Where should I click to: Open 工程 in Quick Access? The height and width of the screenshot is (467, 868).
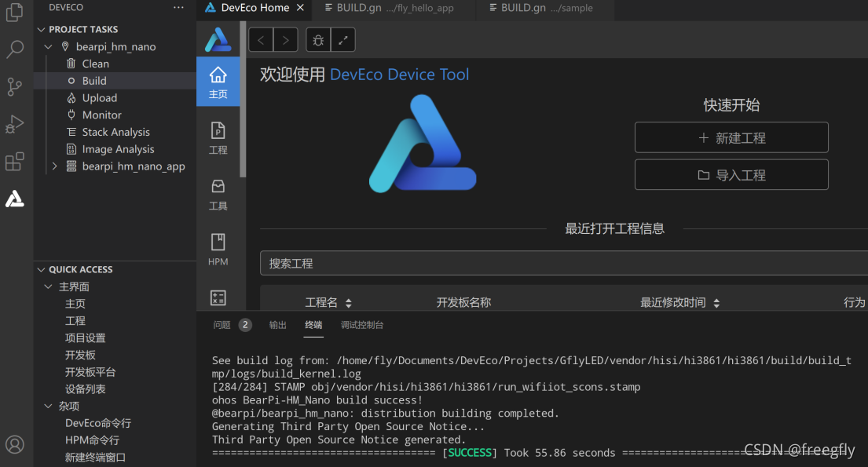point(75,321)
